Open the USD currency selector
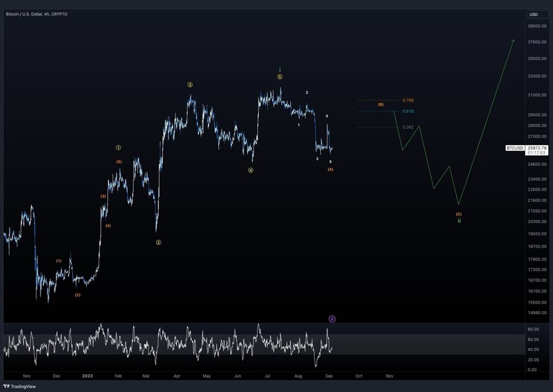Viewport: 553px width, 392px height. pos(537,15)
